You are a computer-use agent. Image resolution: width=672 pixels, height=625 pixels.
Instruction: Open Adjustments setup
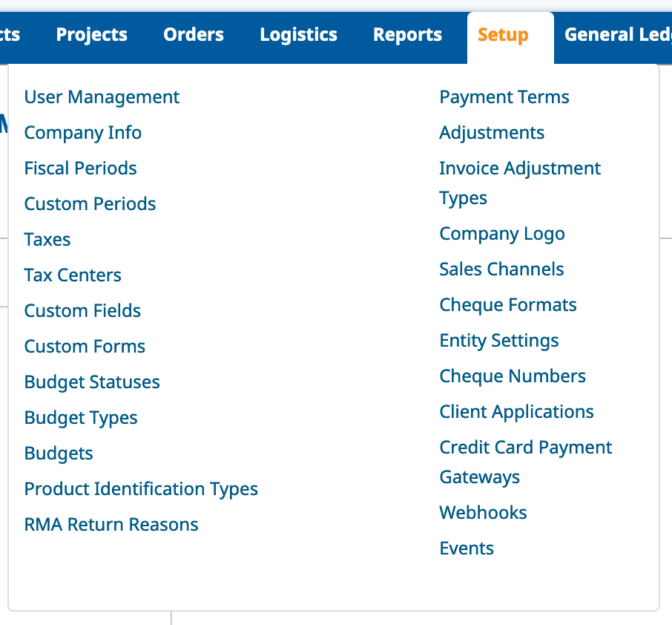tap(492, 133)
